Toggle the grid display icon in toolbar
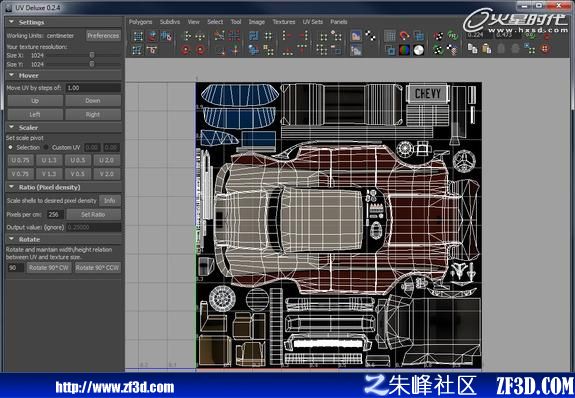The height and width of the screenshot is (398, 575). point(389,36)
